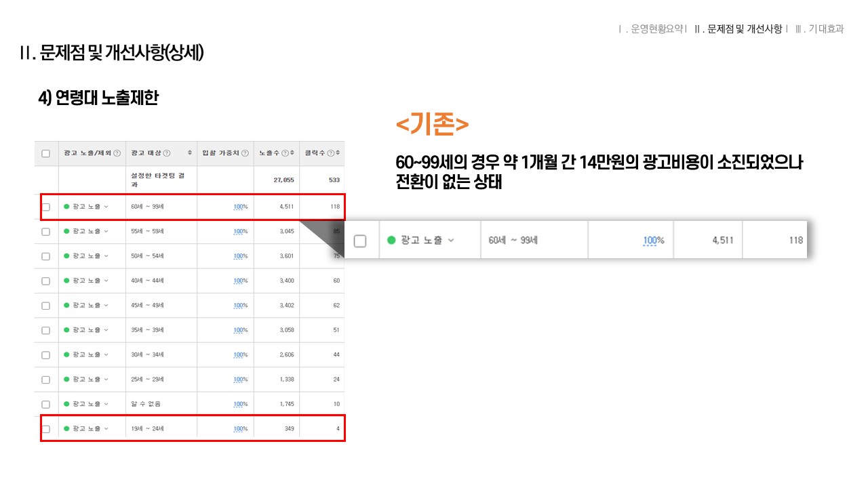Viewport: 868px width, 488px height.
Task: Tick the select-all checkbox in table header
Action: [x=46, y=154]
